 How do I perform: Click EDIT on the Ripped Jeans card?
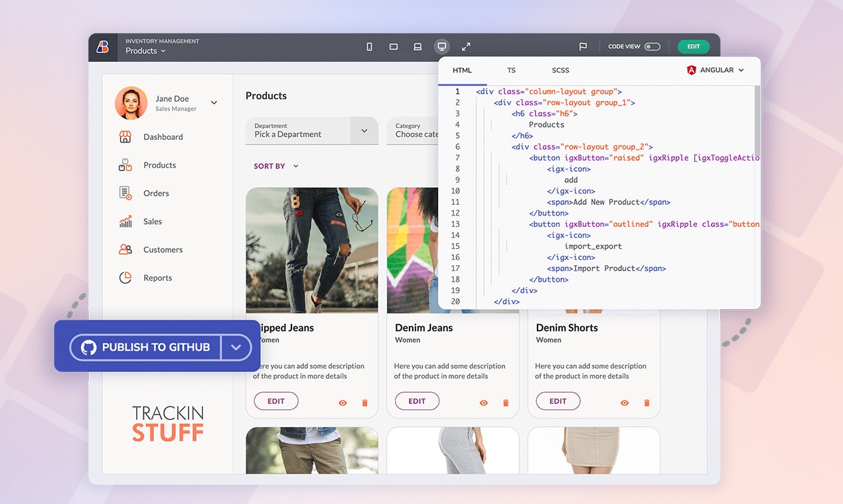[x=276, y=401]
